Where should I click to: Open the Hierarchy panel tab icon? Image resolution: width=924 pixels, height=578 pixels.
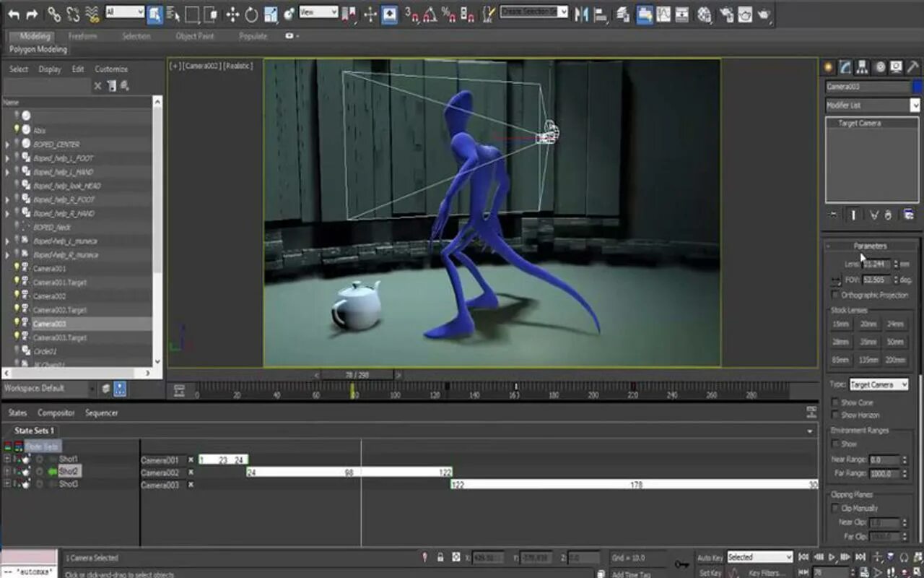point(862,67)
